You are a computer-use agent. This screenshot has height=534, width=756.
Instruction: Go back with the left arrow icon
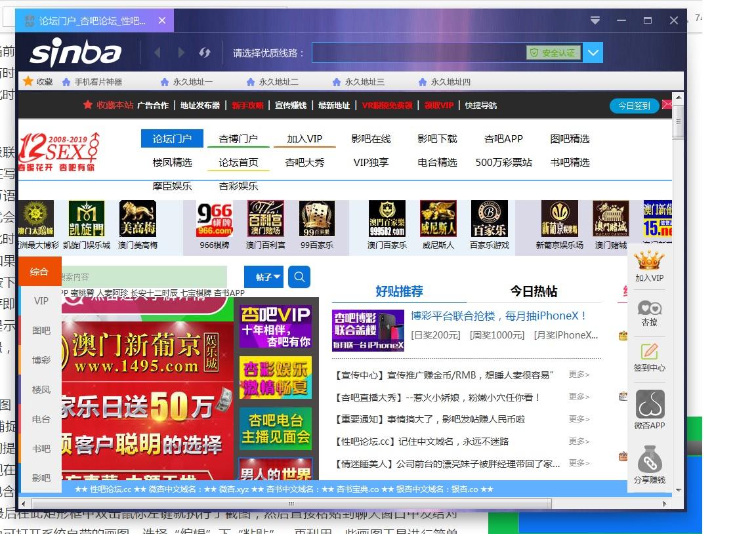tap(157, 52)
